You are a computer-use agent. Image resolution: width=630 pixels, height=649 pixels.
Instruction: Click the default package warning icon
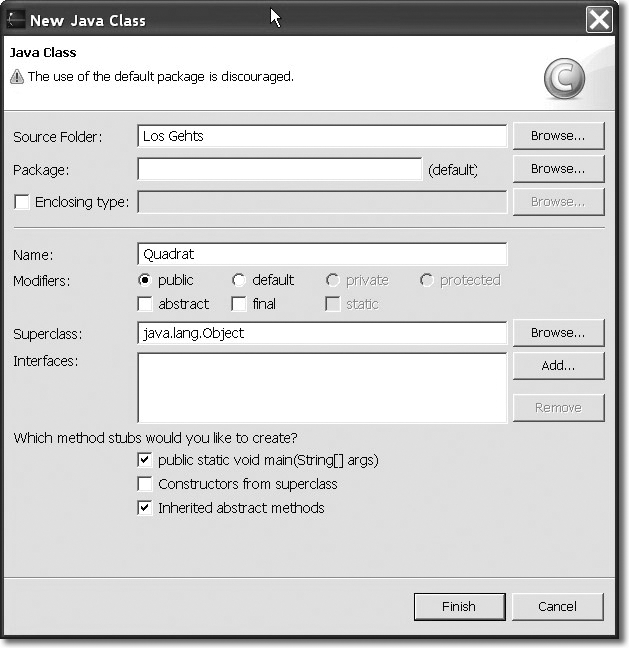(x=17, y=77)
